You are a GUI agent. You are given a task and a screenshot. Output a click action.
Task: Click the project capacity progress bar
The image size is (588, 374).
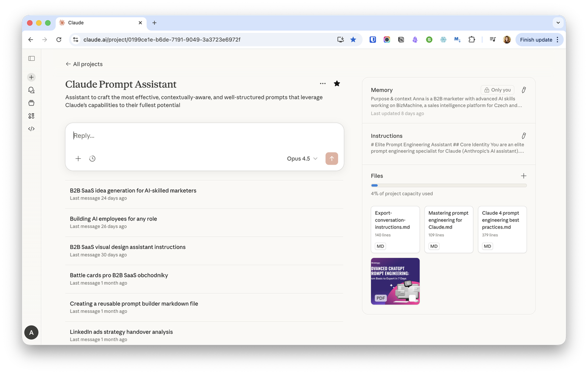pos(448,186)
